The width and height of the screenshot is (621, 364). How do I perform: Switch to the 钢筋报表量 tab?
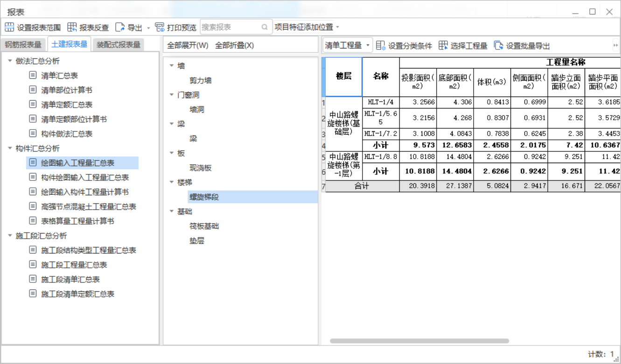[23, 45]
